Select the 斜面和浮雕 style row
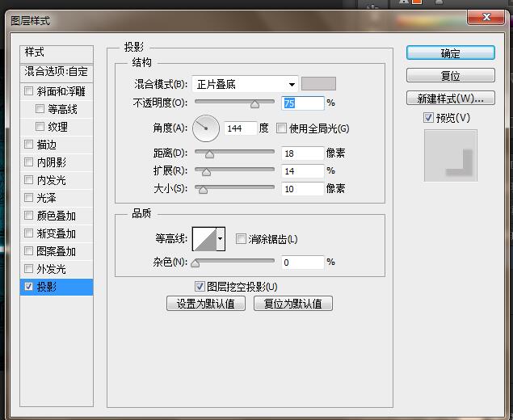 tap(57, 91)
